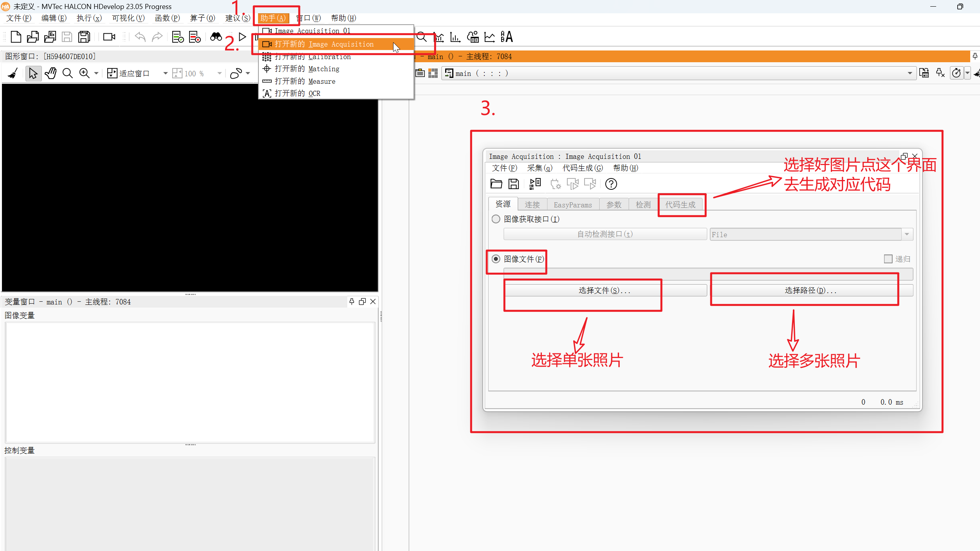The width and height of the screenshot is (980, 551).
Task: Click the 选择路径 button
Action: click(x=810, y=290)
